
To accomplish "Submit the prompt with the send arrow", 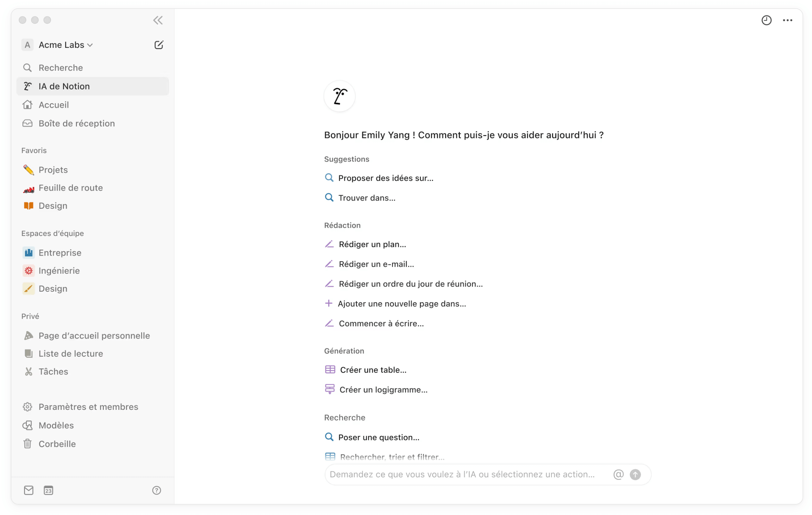I will [636, 474].
